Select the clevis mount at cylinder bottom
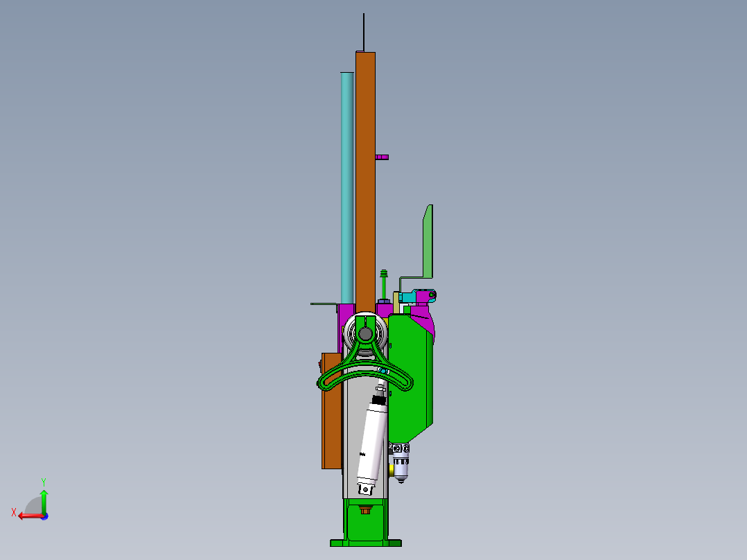747x560 pixels. click(365, 489)
